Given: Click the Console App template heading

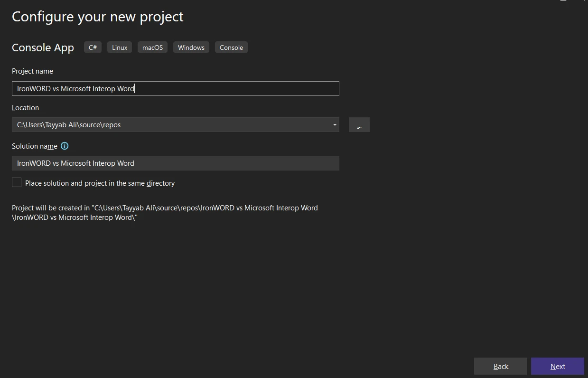Looking at the screenshot, I should click(x=43, y=47).
